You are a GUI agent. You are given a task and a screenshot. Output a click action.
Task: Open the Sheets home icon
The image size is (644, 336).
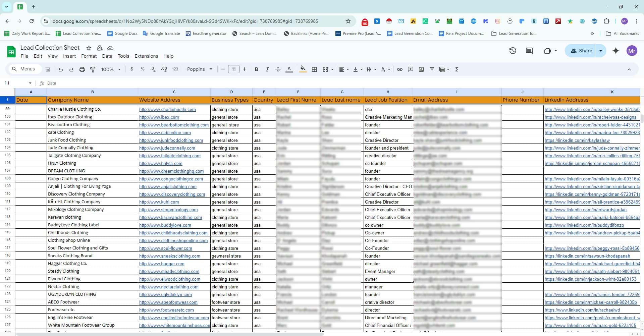coord(11,52)
